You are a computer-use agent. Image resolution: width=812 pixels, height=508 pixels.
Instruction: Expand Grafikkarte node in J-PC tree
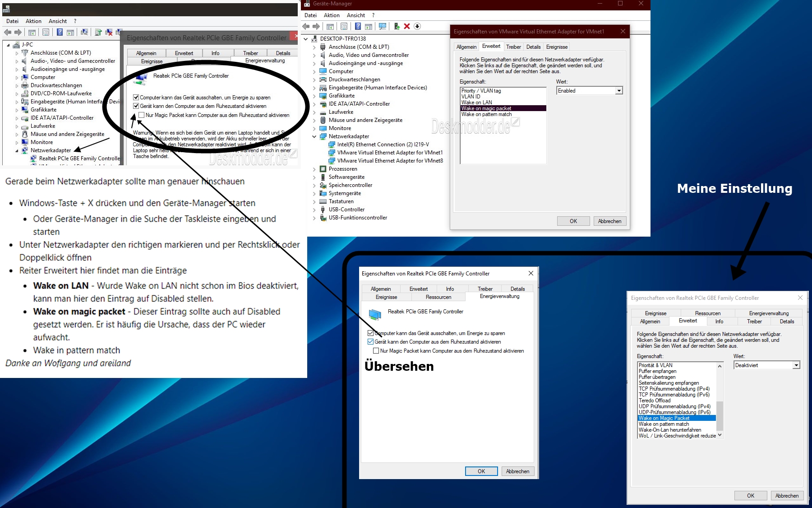click(17, 110)
